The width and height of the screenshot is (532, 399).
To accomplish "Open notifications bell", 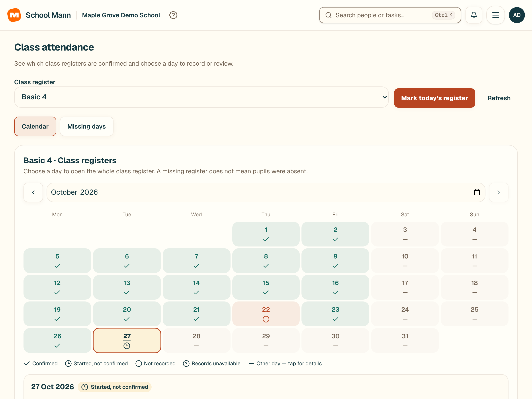I will point(474,15).
